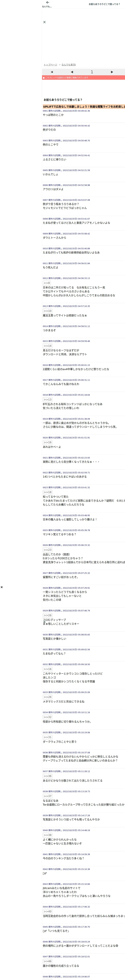
Task: Follow the >>8 anchor in post 0012
Action: [x=47, y=283]
